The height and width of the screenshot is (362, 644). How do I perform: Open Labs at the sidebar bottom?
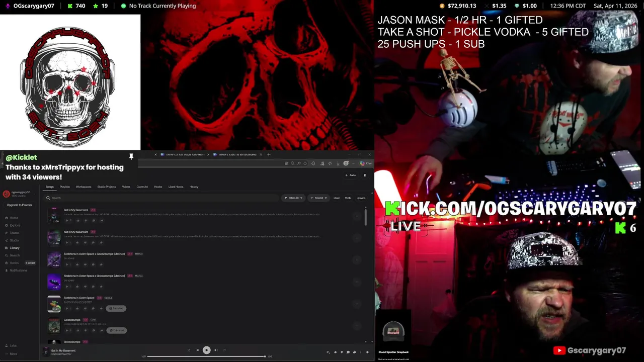(x=11, y=345)
